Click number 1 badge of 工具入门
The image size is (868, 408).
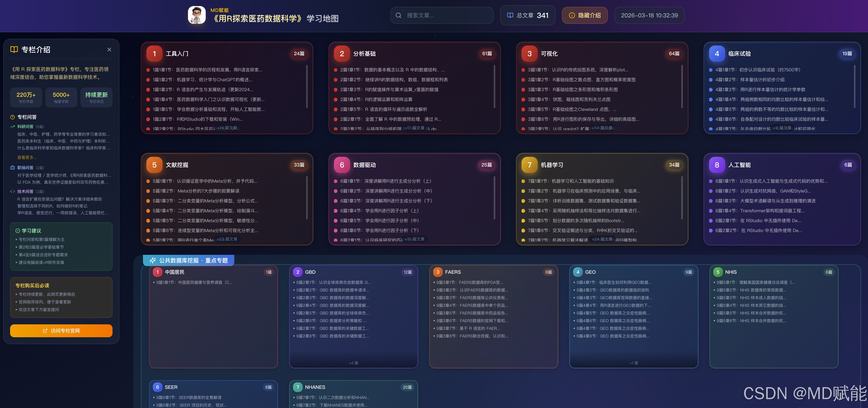click(154, 54)
